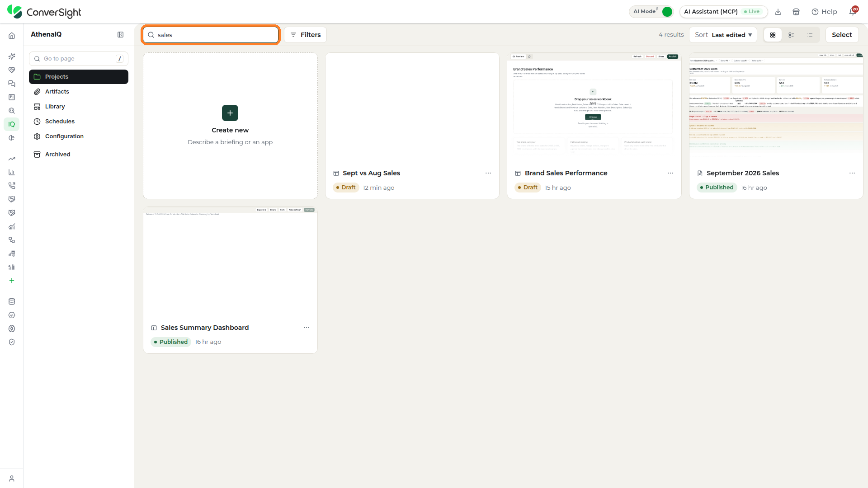The image size is (868, 488).
Task: Open the Home icon in left rail
Action: [12, 36]
